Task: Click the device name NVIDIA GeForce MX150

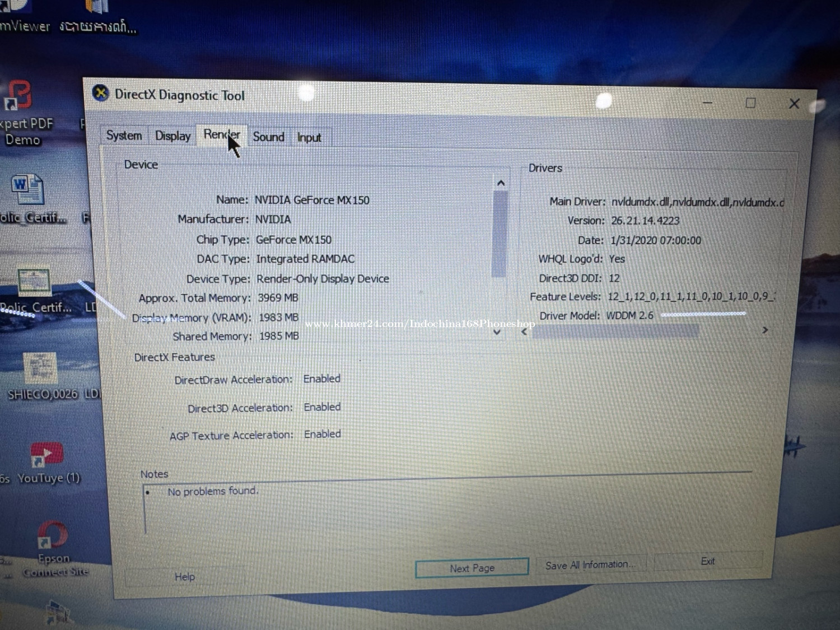Action: coord(312,200)
